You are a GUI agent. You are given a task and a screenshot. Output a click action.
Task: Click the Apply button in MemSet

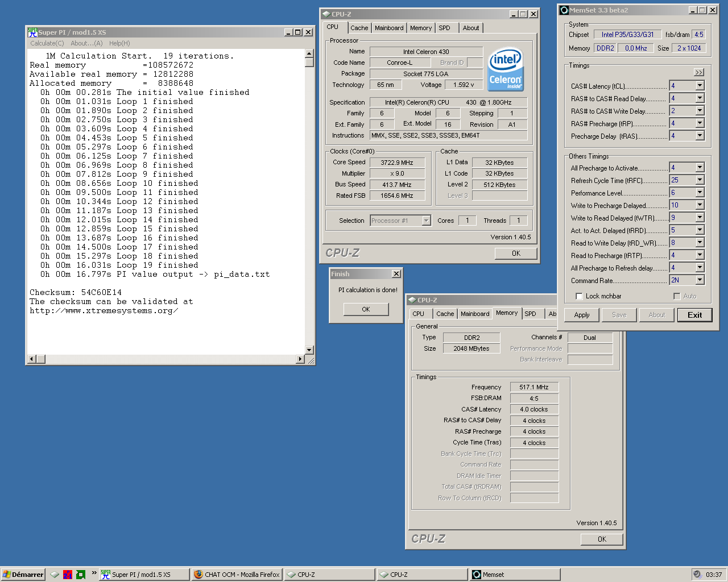click(x=582, y=315)
